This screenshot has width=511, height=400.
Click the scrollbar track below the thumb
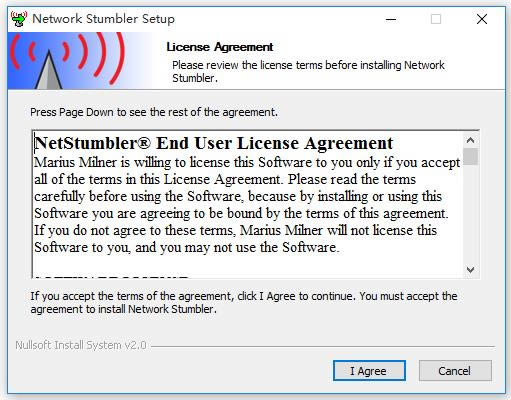pyautogui.click(x=470, y=213)
